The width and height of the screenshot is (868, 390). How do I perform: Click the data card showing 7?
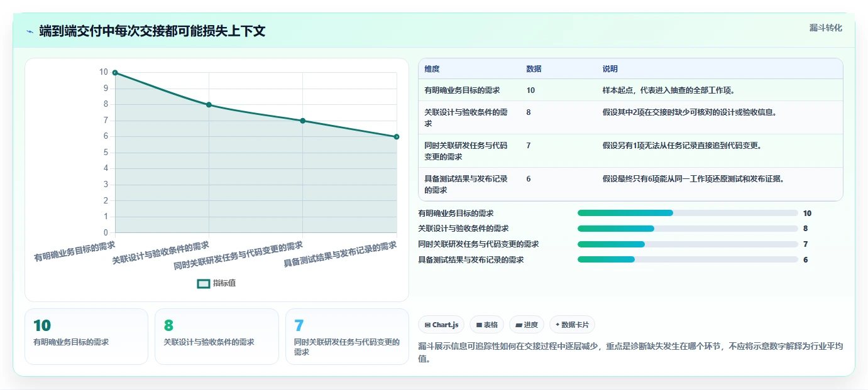(347, 336)
